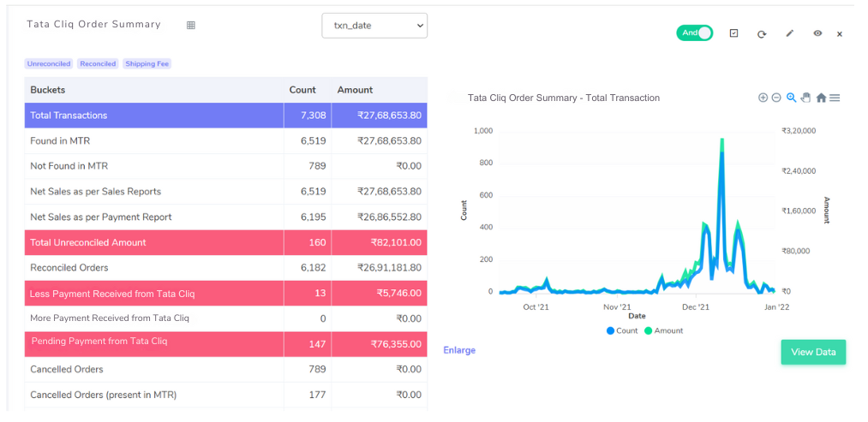Edit the widget with the pencil icon
Viewport: 868px width, 422px height.
click(x=790, y=33)
